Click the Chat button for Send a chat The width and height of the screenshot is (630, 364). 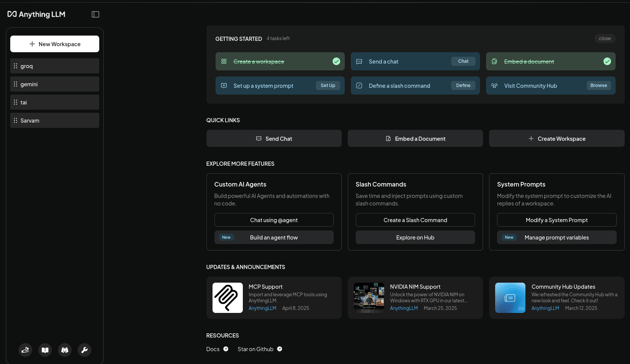click(x=463, y=61)
